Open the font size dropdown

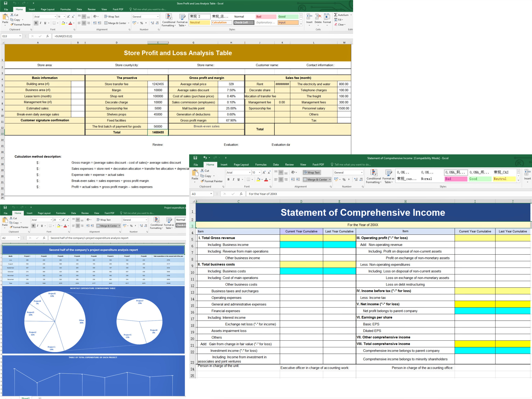64,17
